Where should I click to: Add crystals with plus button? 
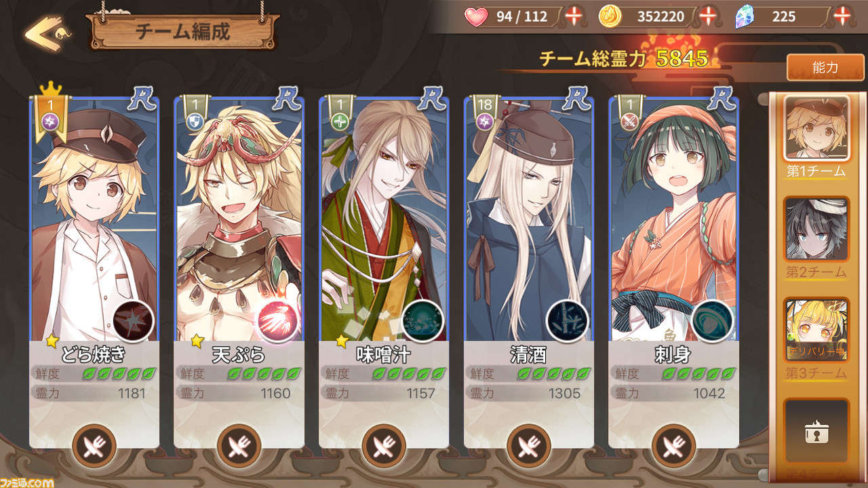tap(842, 16)
